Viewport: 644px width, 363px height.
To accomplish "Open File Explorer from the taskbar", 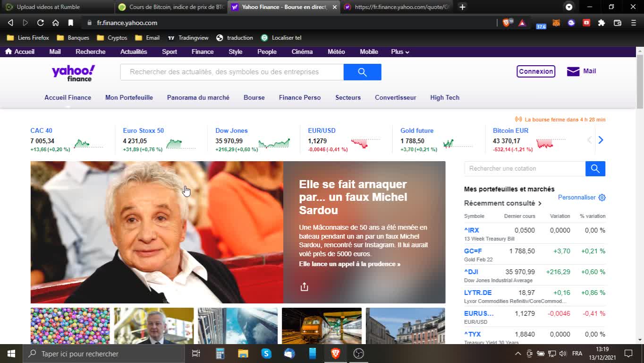I will (x=243, y=354).
